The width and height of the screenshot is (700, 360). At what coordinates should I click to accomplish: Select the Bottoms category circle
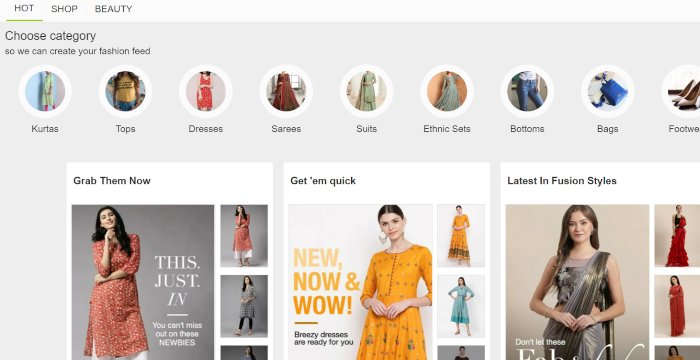coord(527,91)
